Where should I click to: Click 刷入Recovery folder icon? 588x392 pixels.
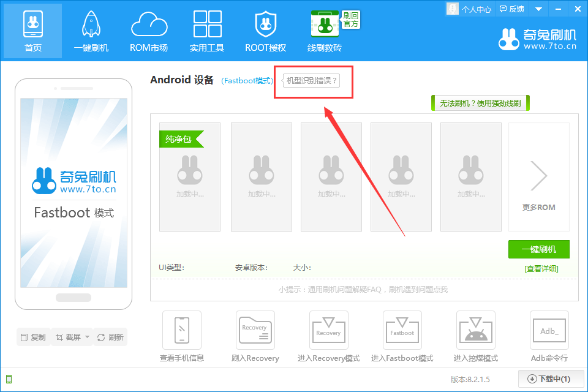(x=255, y=330)
